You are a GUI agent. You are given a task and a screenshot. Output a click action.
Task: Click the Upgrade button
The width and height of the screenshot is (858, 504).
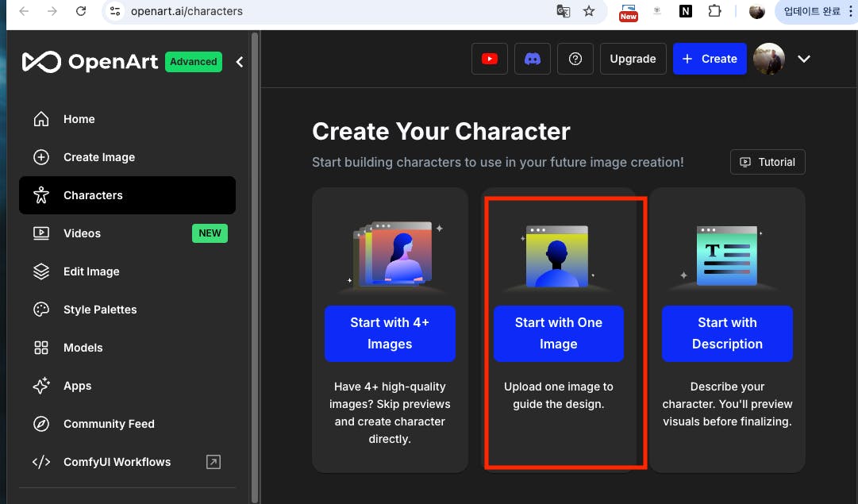[x=633, y=59]
